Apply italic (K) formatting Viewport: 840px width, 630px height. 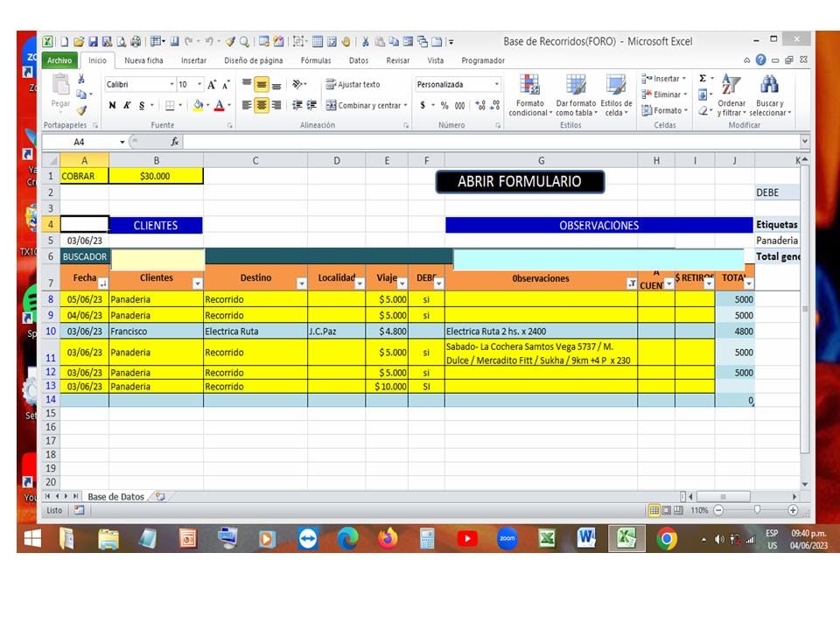(x=127, y=105)
